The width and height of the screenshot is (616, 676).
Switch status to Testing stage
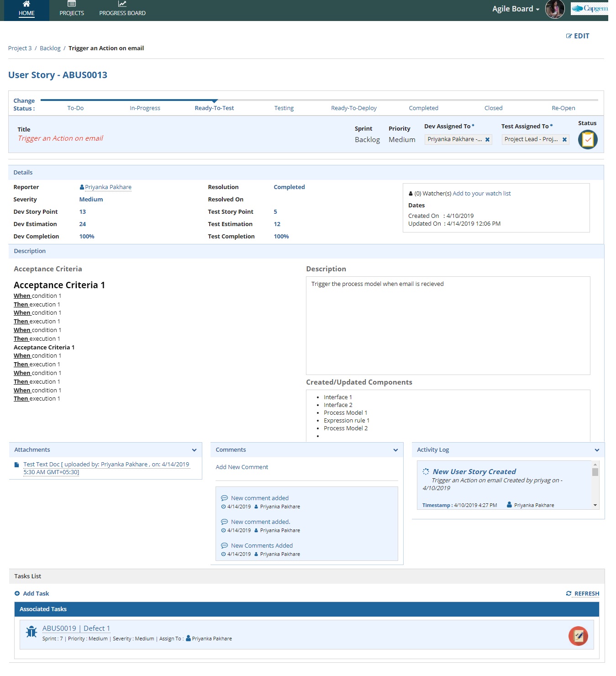tap(284, 108)
